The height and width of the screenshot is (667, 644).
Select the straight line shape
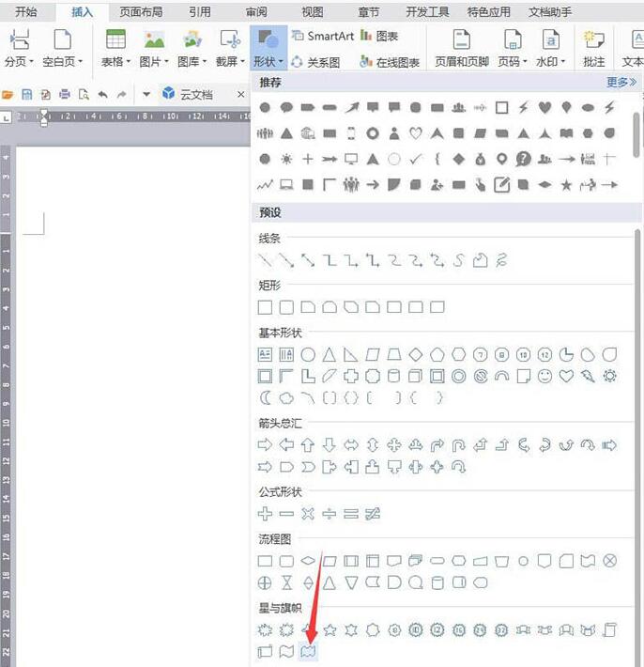(x=265, y=260)
